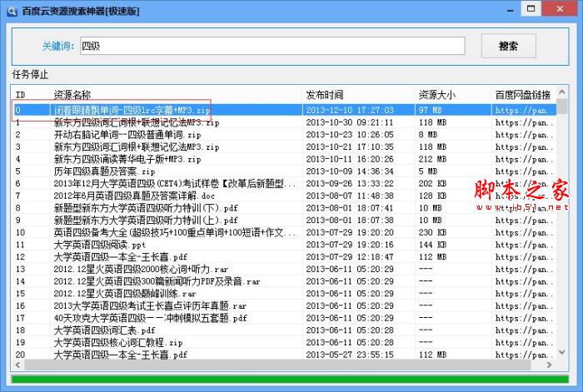Image resolution: width=583 pixels, height=392 pixels.
Task: Select row 2013年12月大学英语四级(CET4)考试样卷
Action: pos(285,184)
